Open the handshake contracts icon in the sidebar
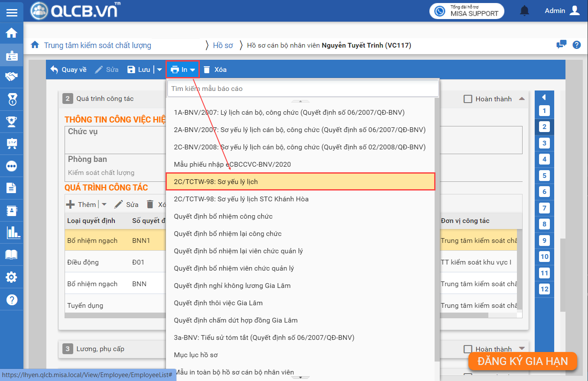The image size is (588, 381). pos(12,77)
